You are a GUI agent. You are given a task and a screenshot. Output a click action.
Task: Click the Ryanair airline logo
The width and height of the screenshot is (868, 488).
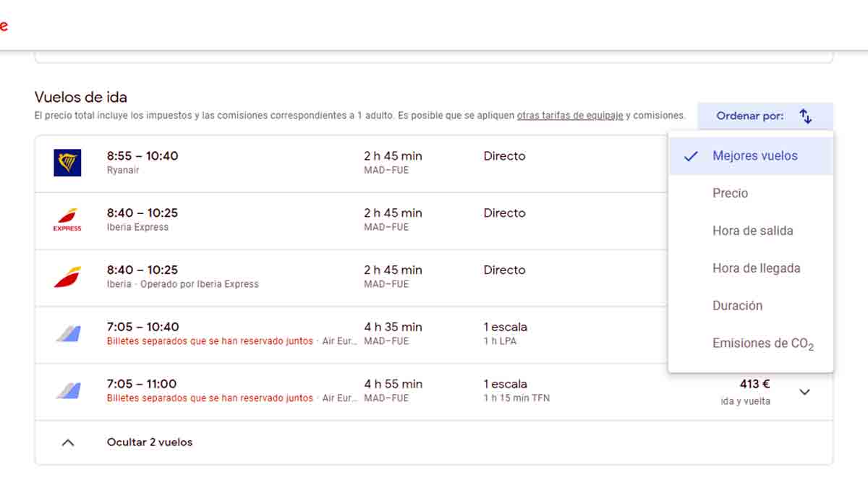(67, 163)
